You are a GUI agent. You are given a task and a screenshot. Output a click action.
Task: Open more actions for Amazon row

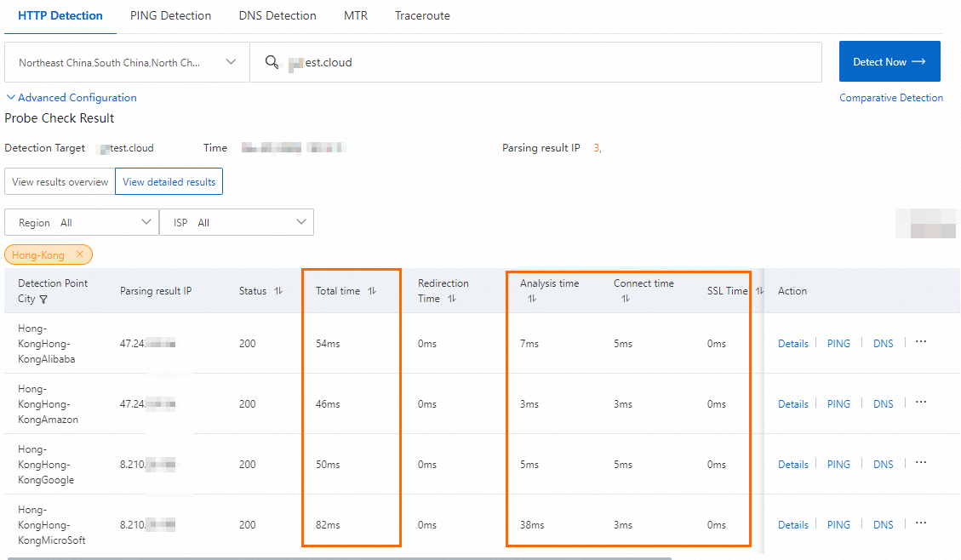tap(921, 403)
